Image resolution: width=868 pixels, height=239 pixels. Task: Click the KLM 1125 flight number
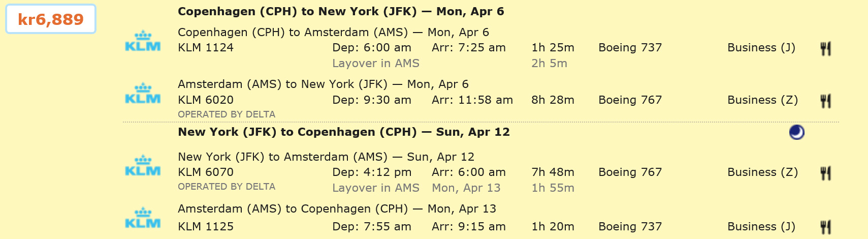click(206, 227)
